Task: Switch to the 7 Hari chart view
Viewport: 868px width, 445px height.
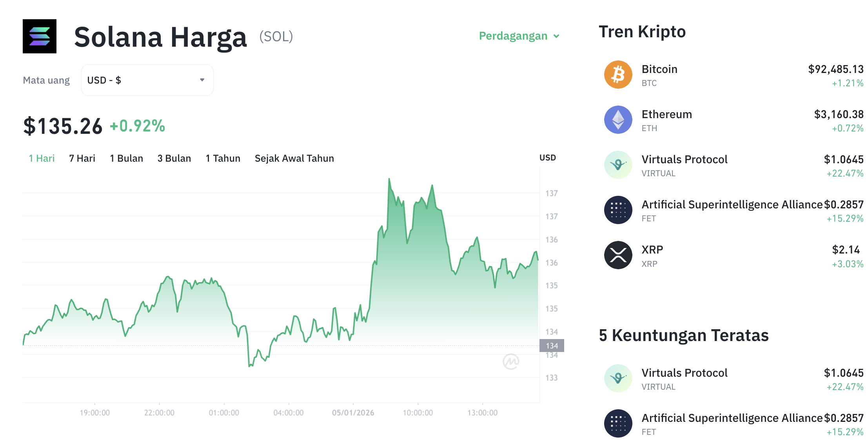Action: [81, 158]
